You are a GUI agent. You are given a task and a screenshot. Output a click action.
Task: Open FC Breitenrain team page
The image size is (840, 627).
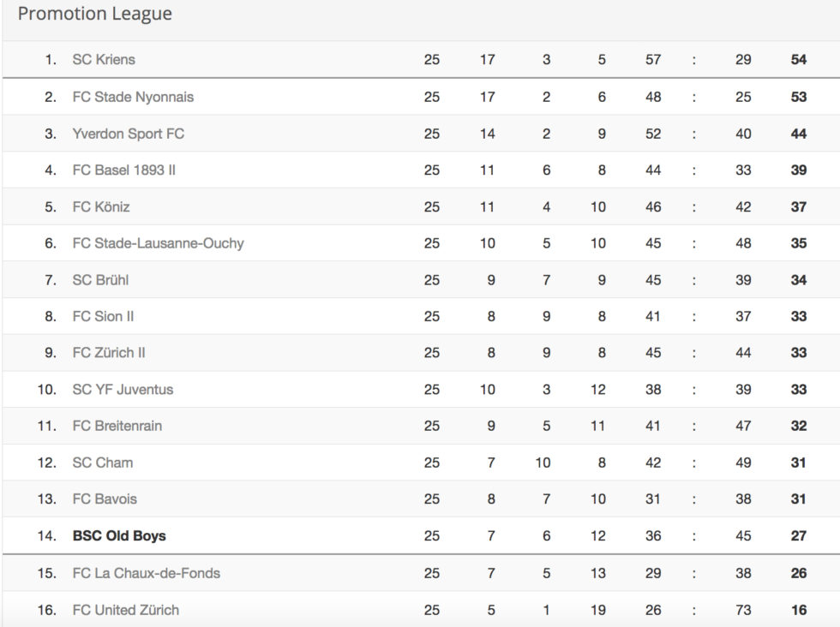[117, 426]
